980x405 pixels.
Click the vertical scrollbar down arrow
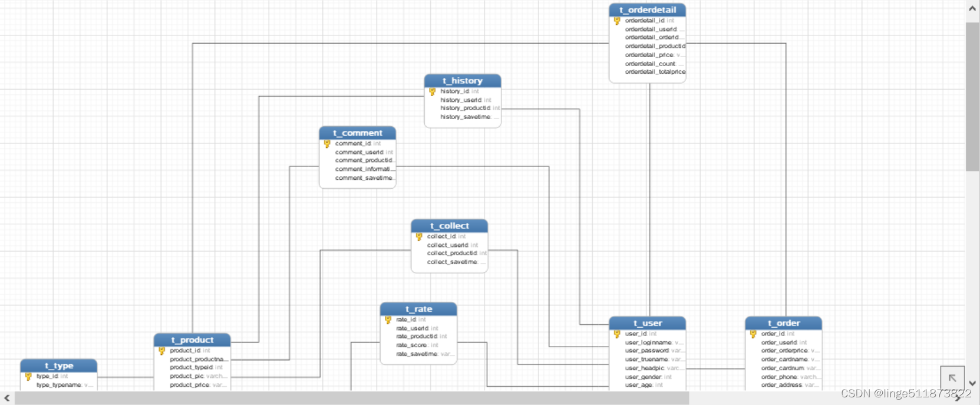pos(972,383)
